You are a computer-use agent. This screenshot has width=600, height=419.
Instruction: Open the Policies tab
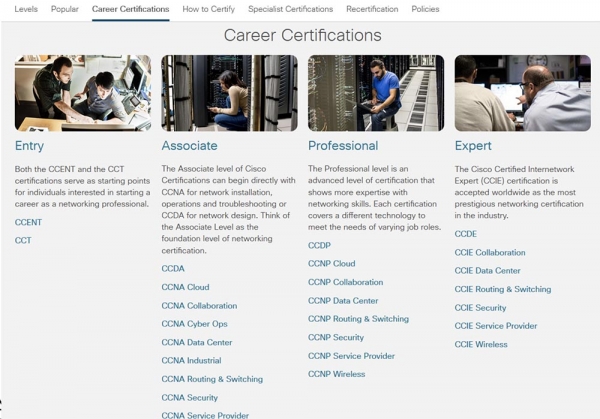click(x=425, y=9)
